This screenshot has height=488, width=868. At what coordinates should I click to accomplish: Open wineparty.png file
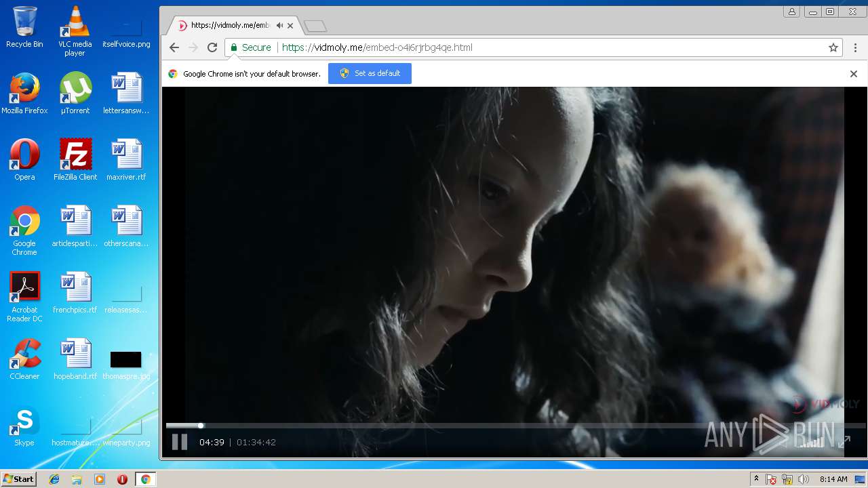click(126, 434)
